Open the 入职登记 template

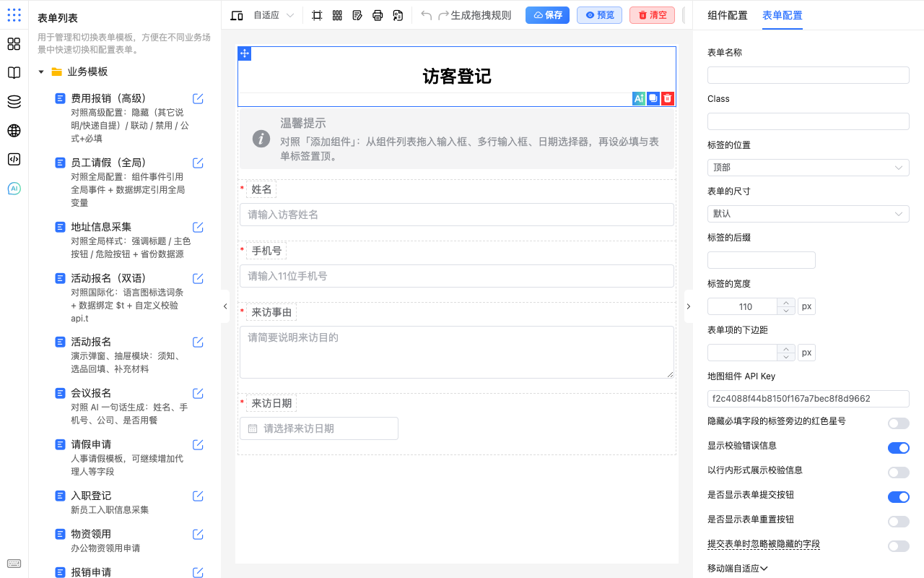point(91,496)
